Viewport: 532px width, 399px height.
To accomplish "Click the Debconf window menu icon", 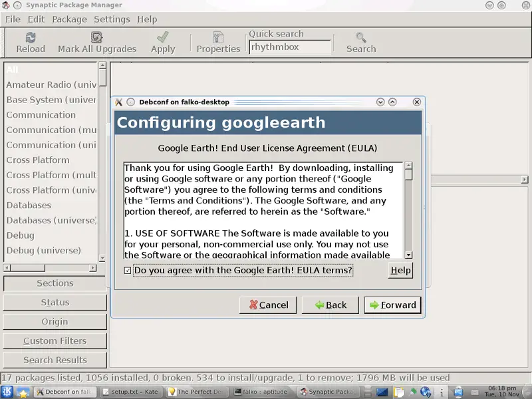I will (119, 102).
